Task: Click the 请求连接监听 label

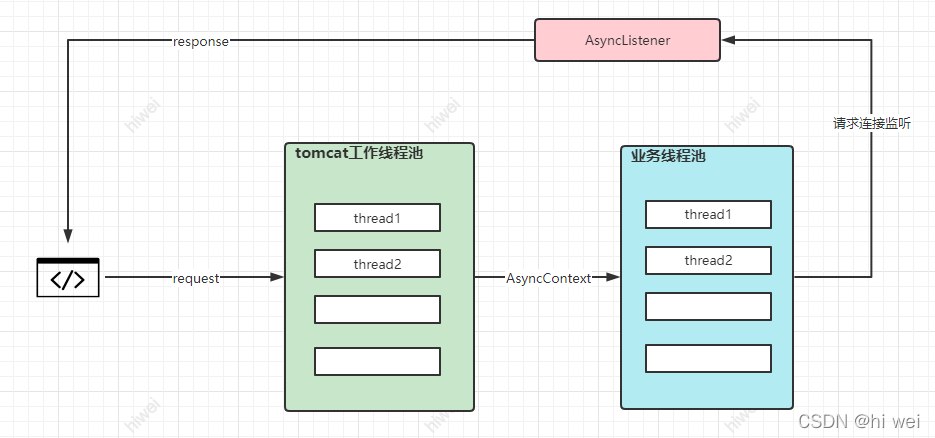Action: 871,124
